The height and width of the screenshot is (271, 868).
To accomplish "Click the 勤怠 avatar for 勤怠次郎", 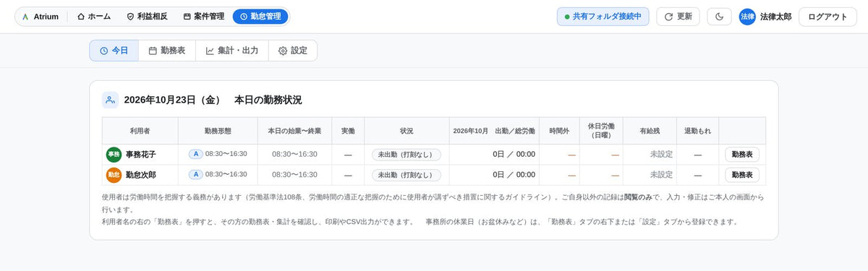I will (114, 174).
